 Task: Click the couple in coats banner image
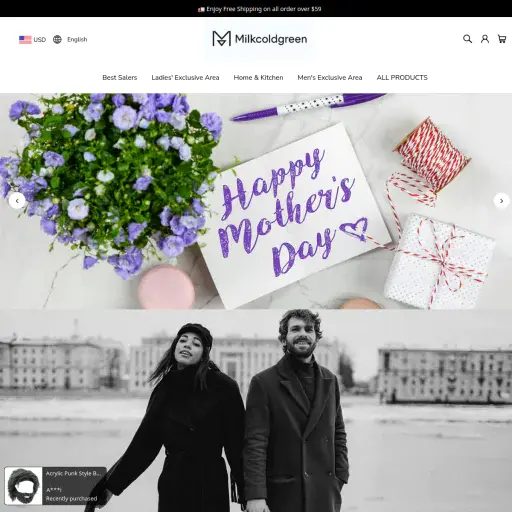coord(256,410)
